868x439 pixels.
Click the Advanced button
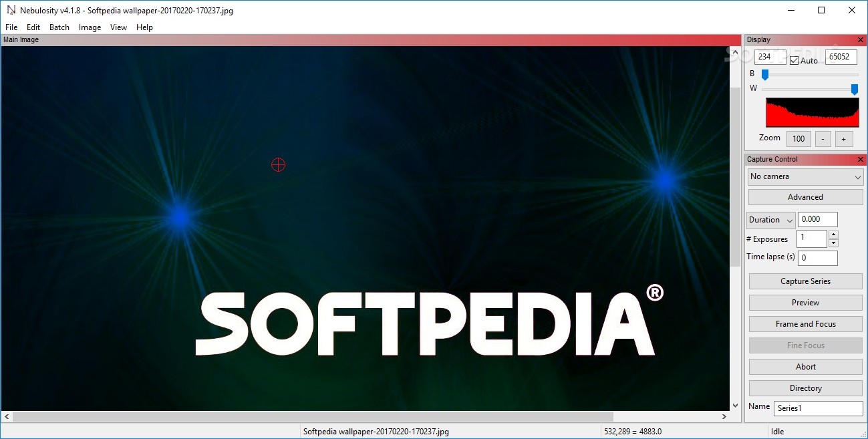pos(805,197)
